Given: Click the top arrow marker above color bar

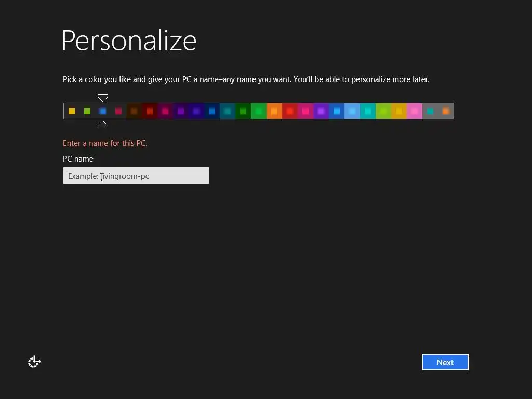Looking at the screenshot, I should click(103, 98).
